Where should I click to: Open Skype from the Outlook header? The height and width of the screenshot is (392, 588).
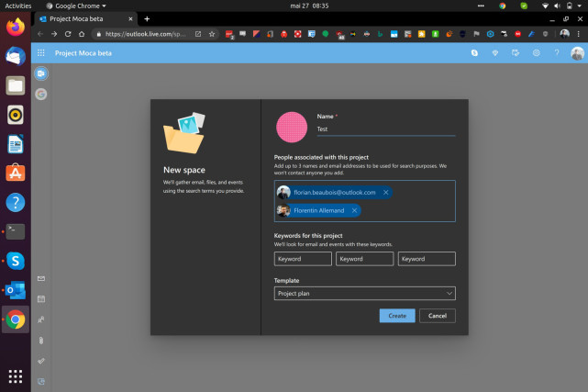click(x=474, y=53)
